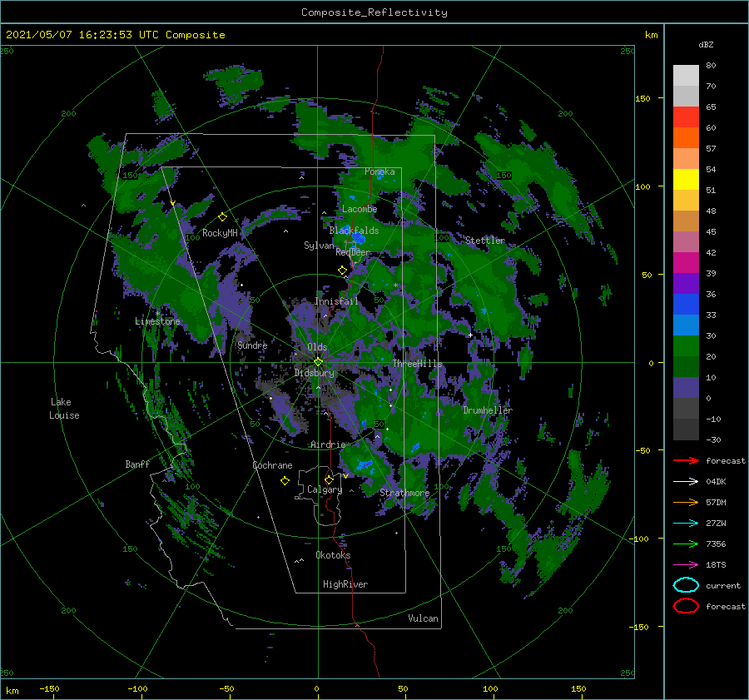Click the dBZ scale heading
749x700 pixels.
[x=706, y=44]
